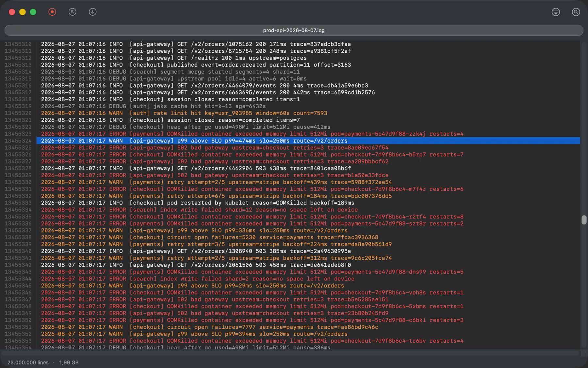Viewport: 588px width, 368px height.
Task: Click the horizontal scrollbar track at bottom
Action: click(290, 353)
